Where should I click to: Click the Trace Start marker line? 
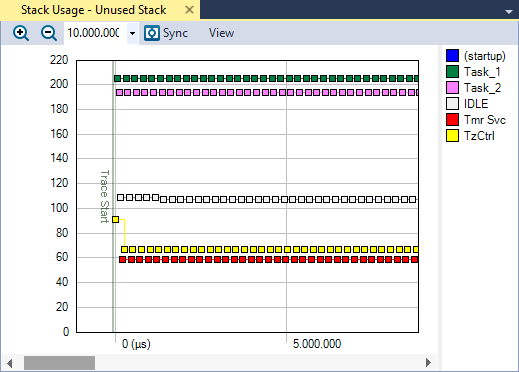click(113, 196)
